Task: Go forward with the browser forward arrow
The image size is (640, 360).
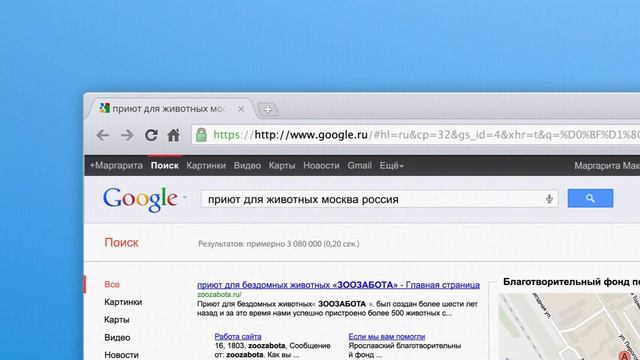Action: [x=127, y=135]
